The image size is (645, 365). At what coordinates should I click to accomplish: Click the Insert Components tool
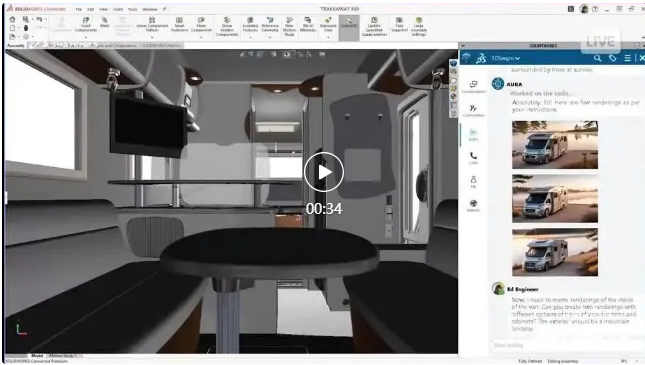pyautogui.click(x=86, y=25)
